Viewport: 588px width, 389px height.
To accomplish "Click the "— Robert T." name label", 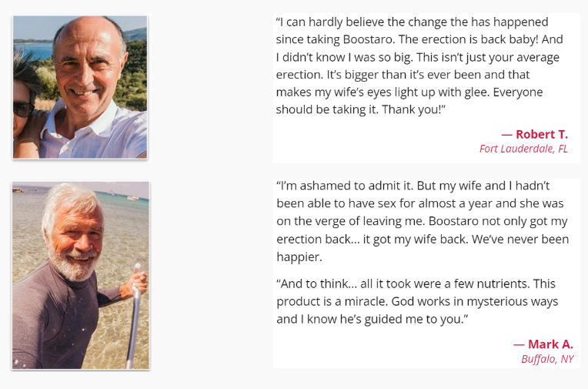I will [x=534, y=134].
